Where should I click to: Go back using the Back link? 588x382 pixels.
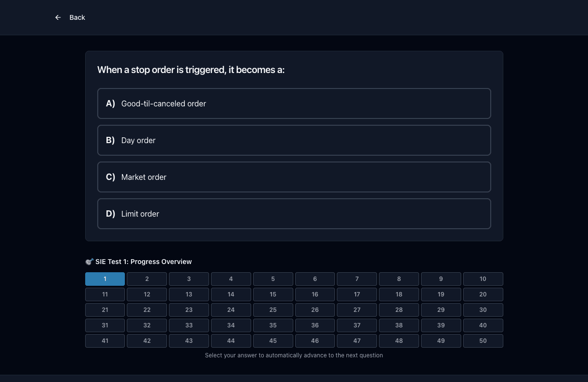click(70, 17)
